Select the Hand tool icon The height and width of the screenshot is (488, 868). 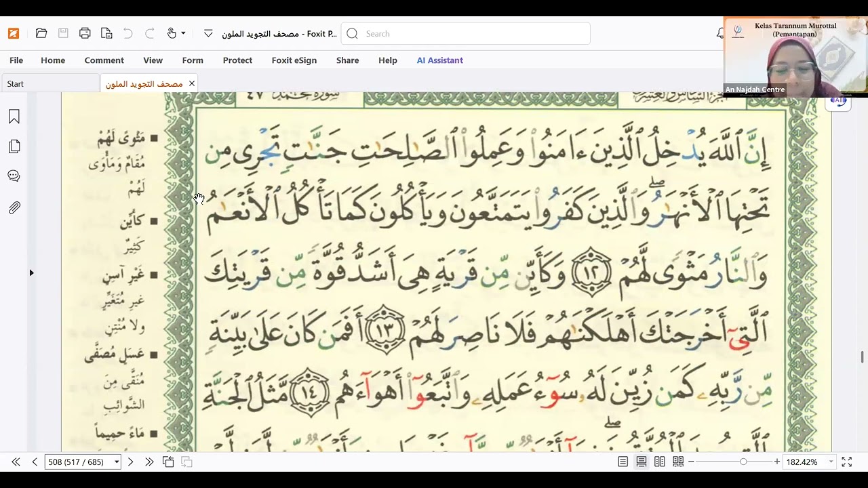(x=172, y=33)
